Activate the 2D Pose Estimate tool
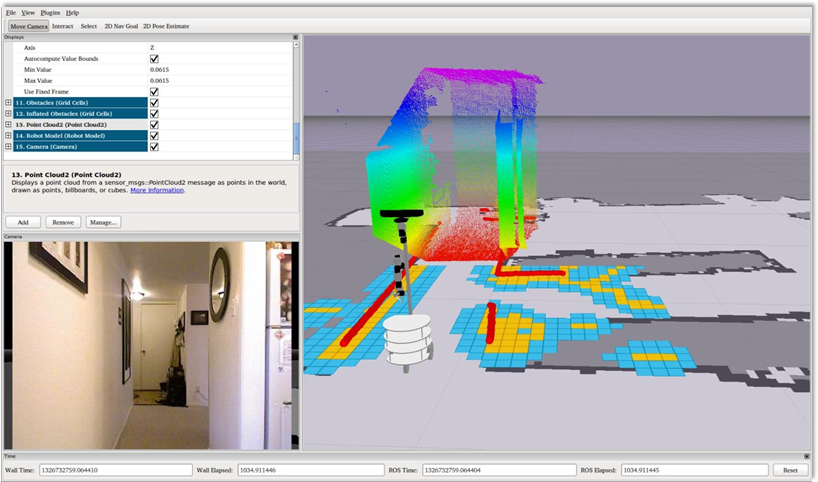Image resolution: width=818 pixels, height=482 pixels. (166, 26)
